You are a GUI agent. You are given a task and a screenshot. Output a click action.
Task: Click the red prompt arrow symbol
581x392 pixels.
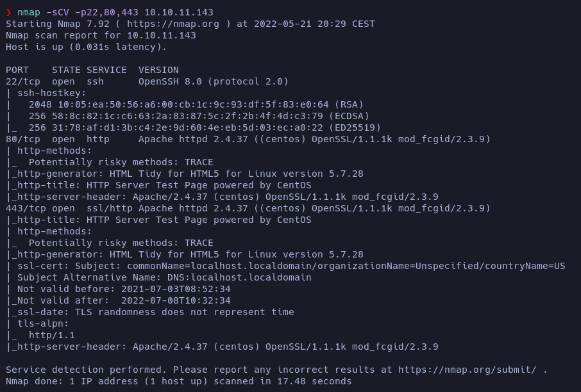pos(8,12)
